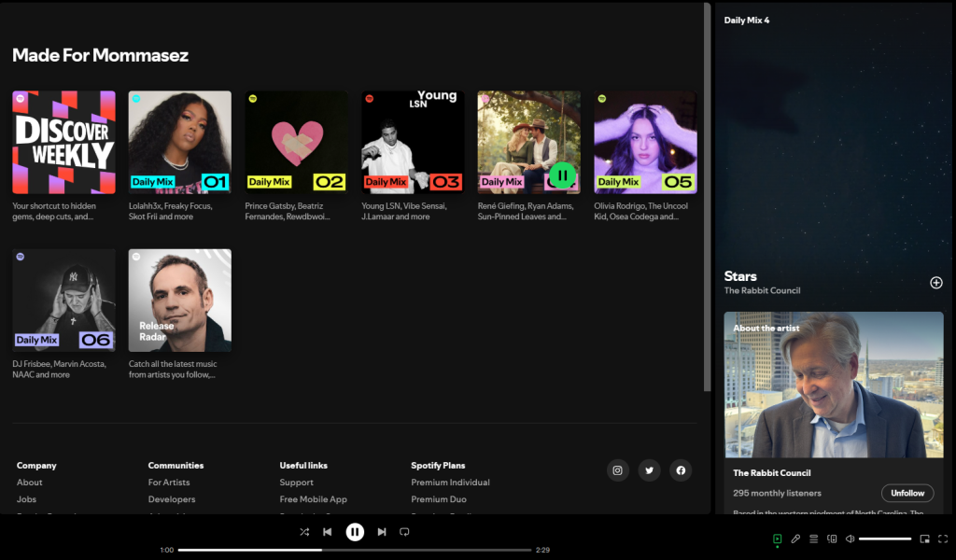This screenshot has width=956, height=560.
Task: Seek in the song progress bar
Action: pos(354,550)
